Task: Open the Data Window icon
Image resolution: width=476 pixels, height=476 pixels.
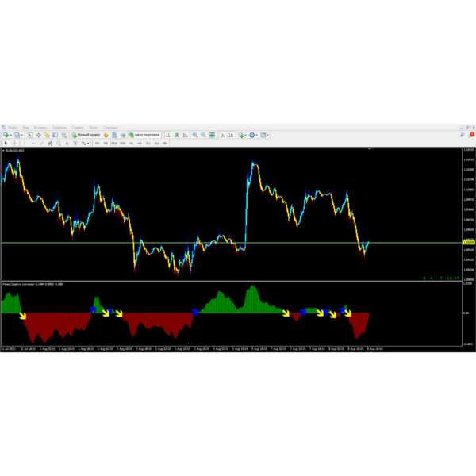Action: 39,135
